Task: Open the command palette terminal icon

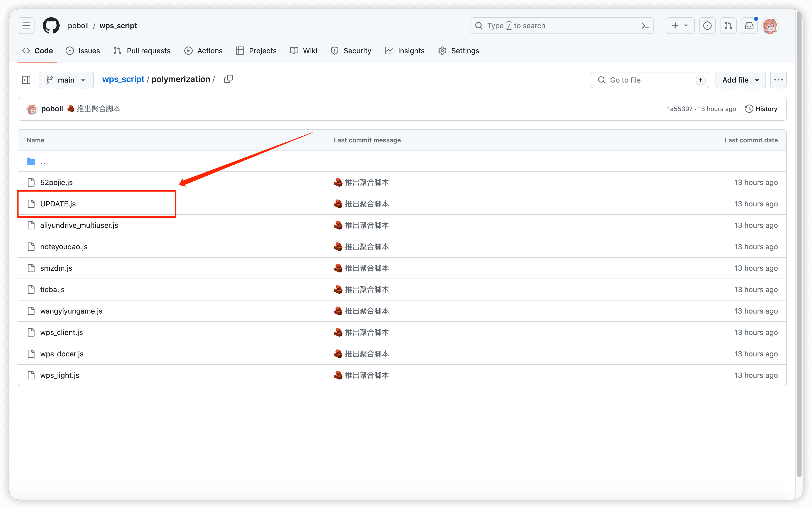Action: (x=645, y=25)
